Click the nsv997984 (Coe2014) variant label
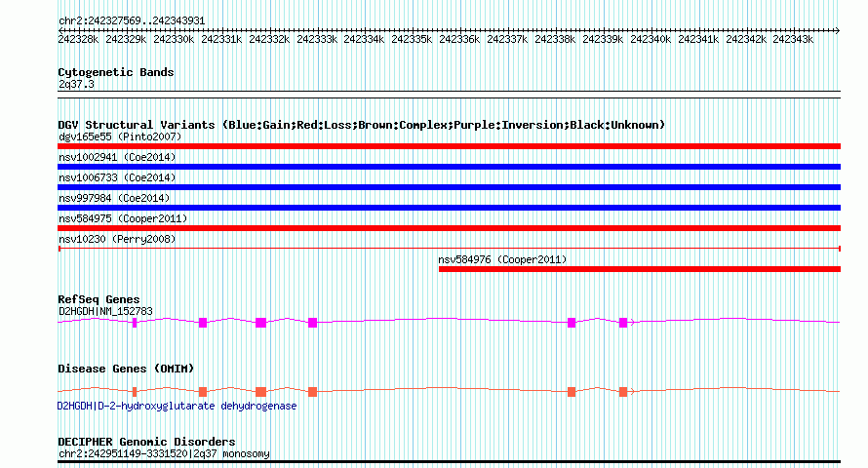This screenshot has height=468, width=868. point(114,198)
